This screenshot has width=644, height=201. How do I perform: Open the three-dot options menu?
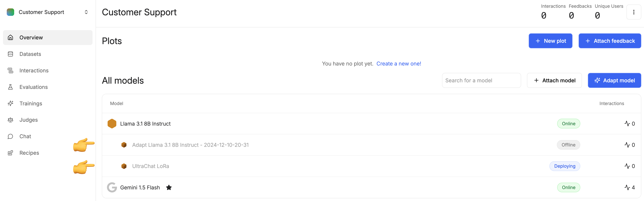click(x=634, y=12)
